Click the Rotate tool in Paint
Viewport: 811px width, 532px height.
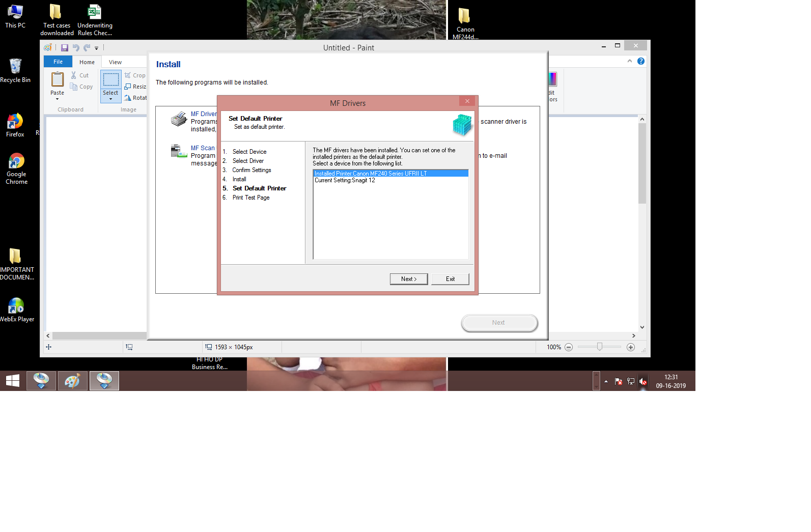pos(135,98)
